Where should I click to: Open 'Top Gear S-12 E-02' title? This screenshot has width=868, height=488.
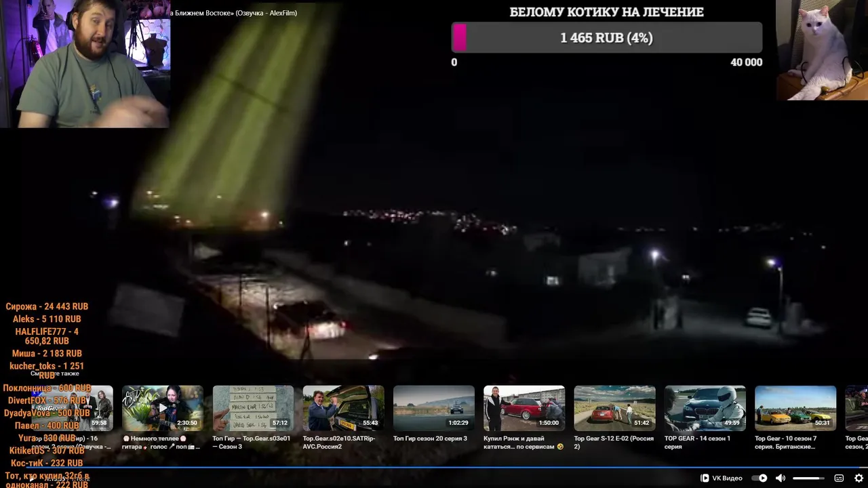coord(614,443)
